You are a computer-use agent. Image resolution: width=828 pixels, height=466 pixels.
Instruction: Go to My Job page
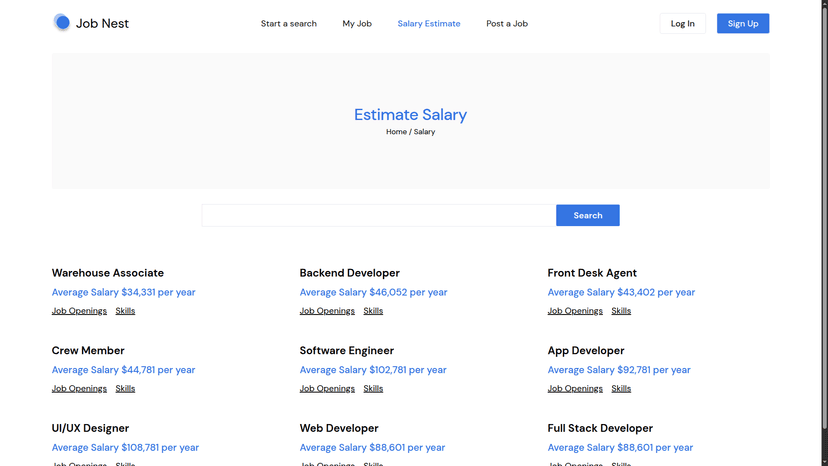coord(357,24)
